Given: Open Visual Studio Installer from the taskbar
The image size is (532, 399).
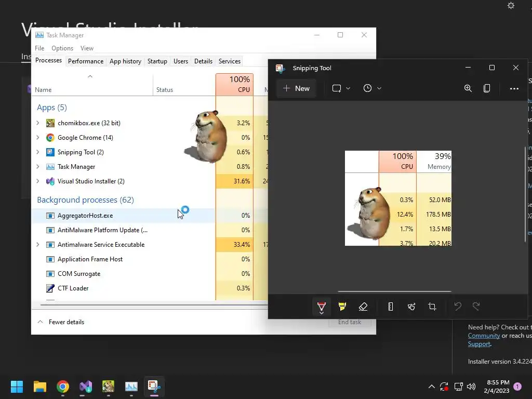Looking at the screenshot, I should [86, 387].
